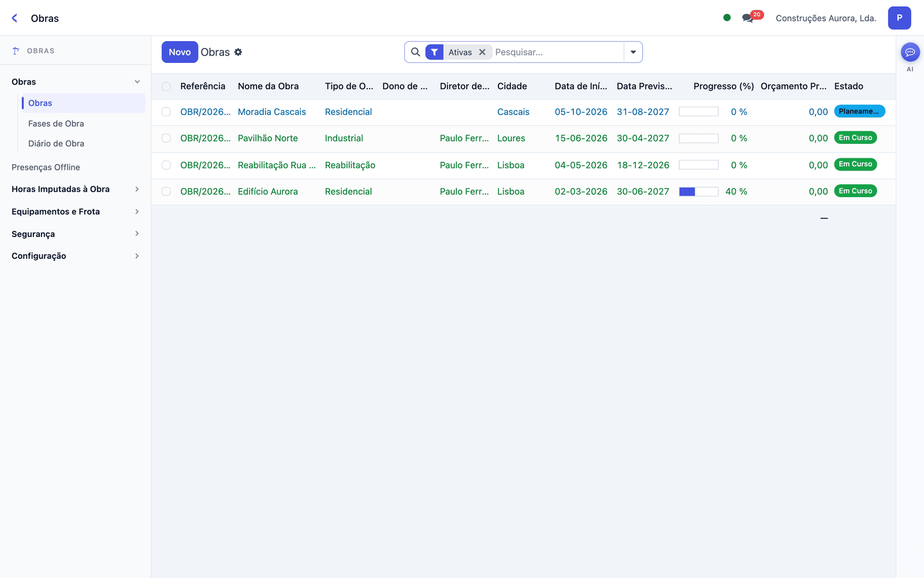Expand Equipamentos e Frota section
924x578 pixels.
(x=137, y=212)
